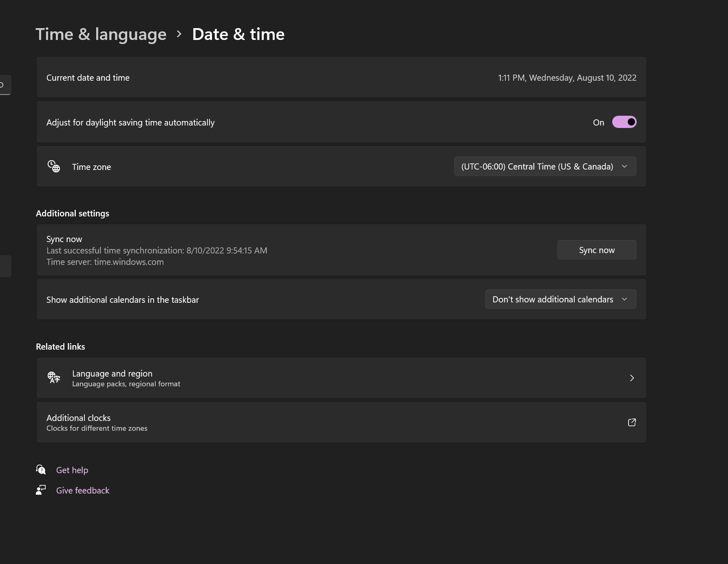Open the Give feedback link

83,490
